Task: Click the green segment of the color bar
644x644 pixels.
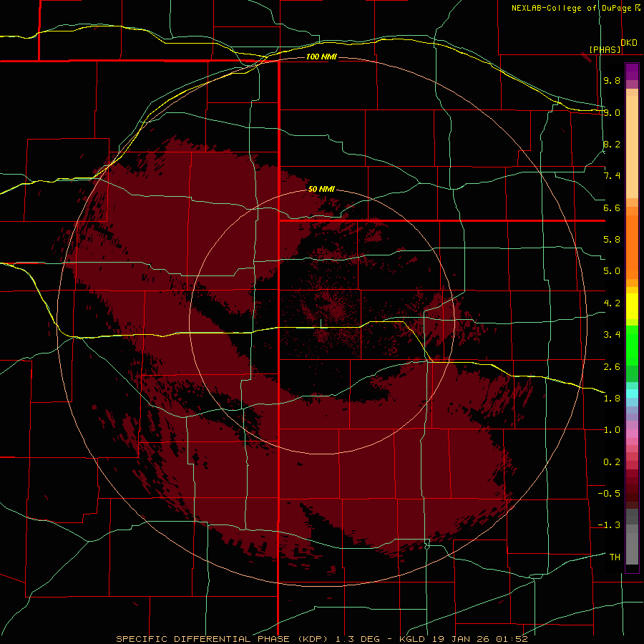Action: click(x=632, y=345)
